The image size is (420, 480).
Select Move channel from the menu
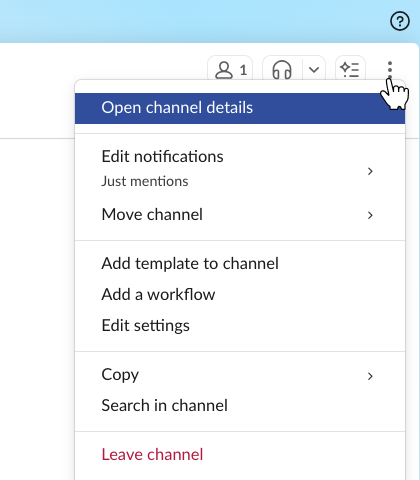point(240,214)
